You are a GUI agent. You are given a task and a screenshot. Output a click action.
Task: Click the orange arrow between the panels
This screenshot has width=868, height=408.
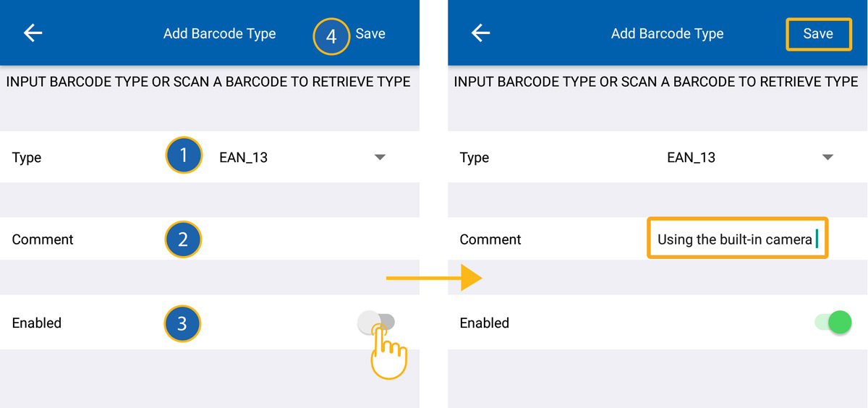434,278
